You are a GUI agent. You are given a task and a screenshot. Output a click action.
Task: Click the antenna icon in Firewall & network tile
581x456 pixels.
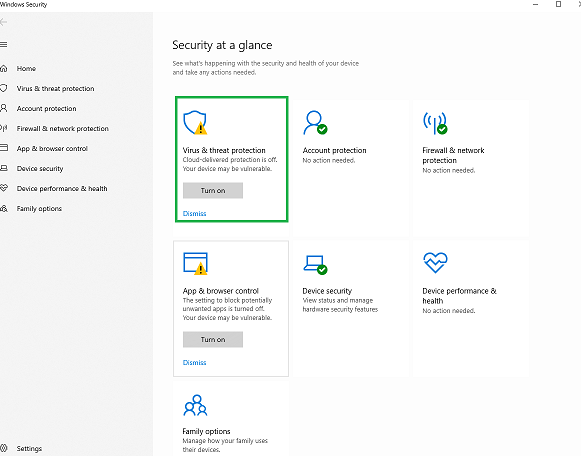435,123
